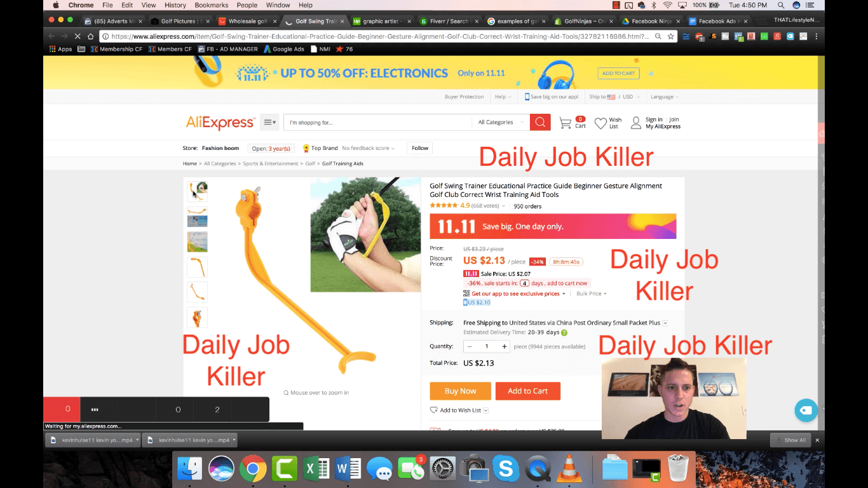Click the AliExpress logo
Viewport: 868px width, 488px height.
[x=220, y=123]
